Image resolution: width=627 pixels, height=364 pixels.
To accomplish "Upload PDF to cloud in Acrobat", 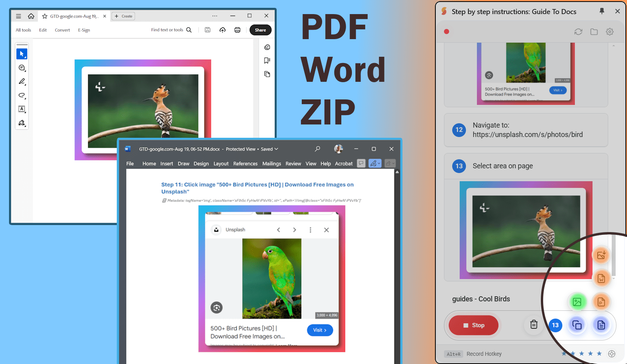I will pos(223,30).
